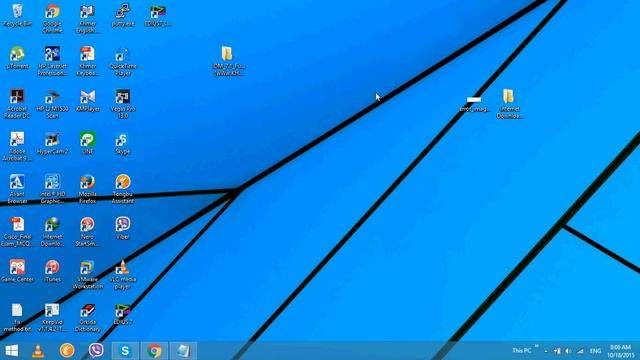Open Viber from the taskbar
Screen dimensions: 640x360
click(96, 351)
